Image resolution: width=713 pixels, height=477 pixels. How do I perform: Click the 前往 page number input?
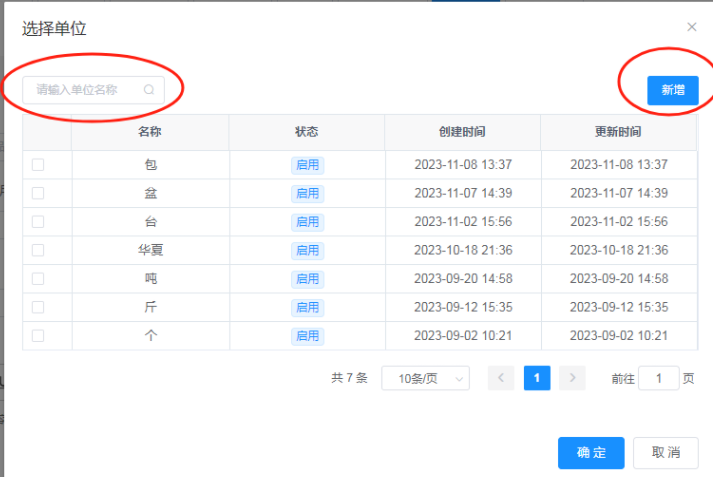tap(658, 378)
